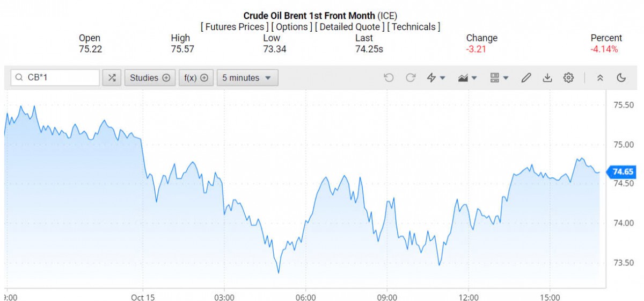Open the Studies add menu
Screen dimensions: 644x301
[150, 78]
